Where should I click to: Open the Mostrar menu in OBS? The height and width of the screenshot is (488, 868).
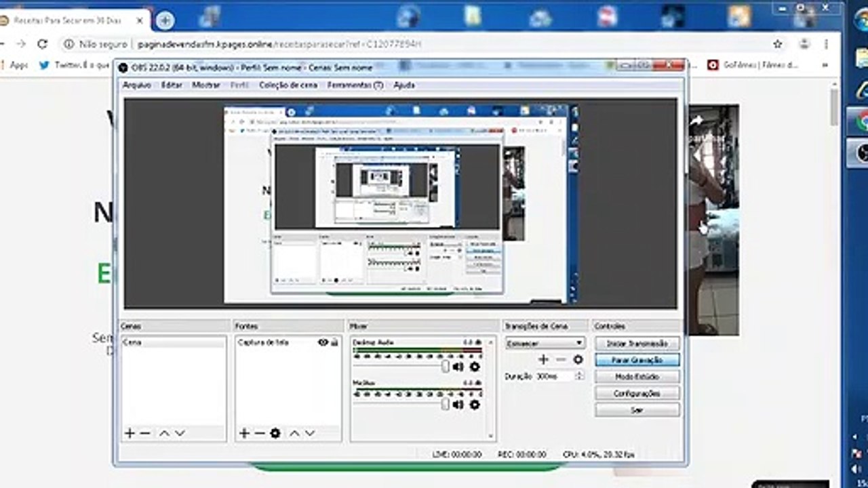(x=206, y=85)
